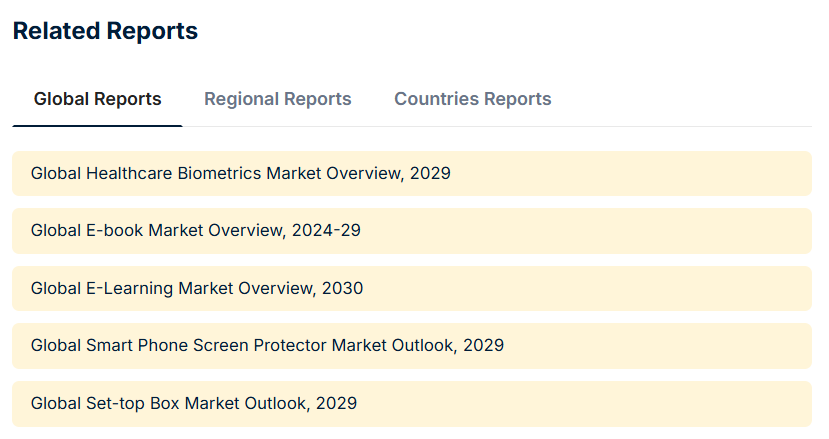Open Smart Phone Screen Protector Market Outlook

click(267, 345)
